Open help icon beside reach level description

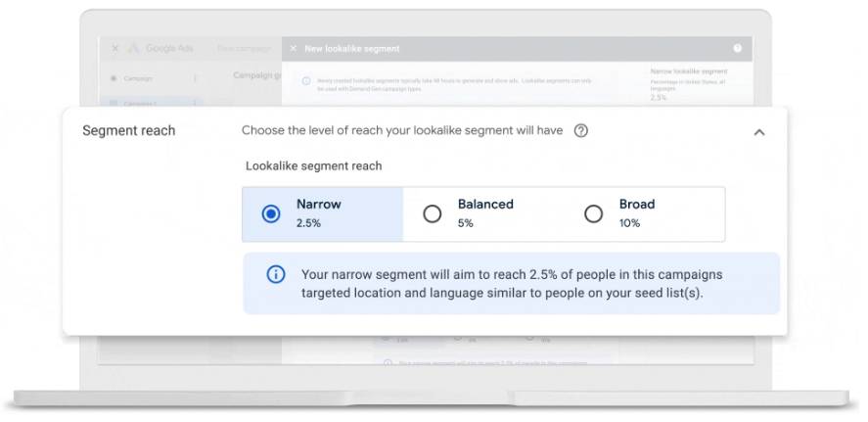pos(580,130)
